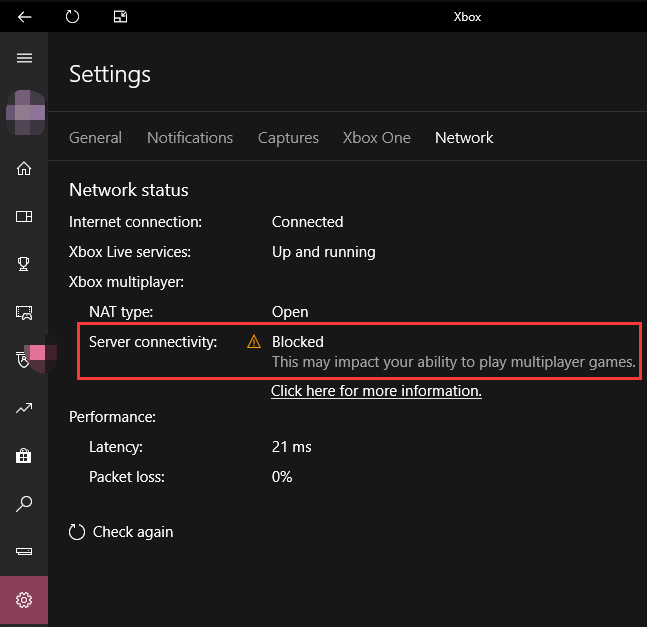Click the 'Xbox Live services:' label
Screen dimensions: 647x627
pos(130,252)
